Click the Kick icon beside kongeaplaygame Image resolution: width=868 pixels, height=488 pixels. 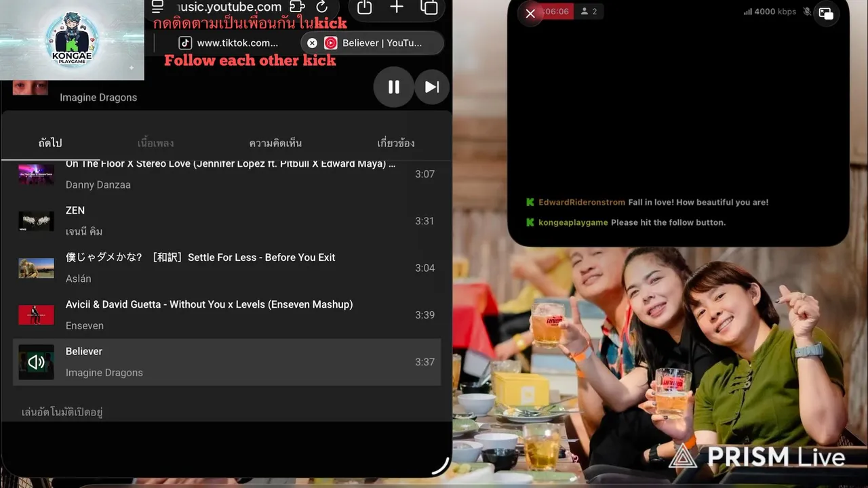pos(530,222)
